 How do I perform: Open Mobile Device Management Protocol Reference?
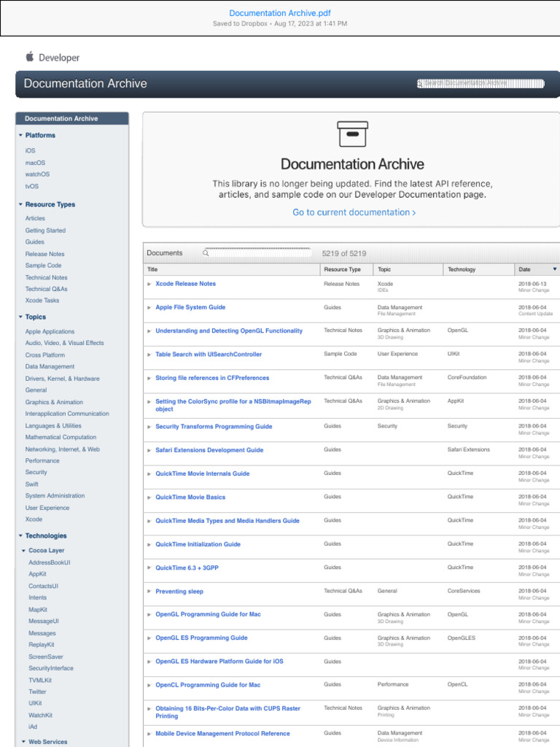(x=222, y=734)
